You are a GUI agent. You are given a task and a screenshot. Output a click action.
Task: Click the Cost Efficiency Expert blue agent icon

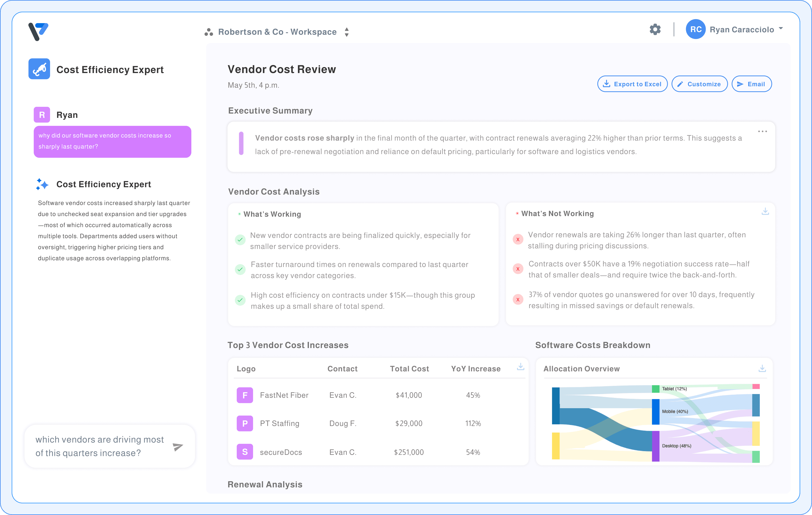click(39, 69)
